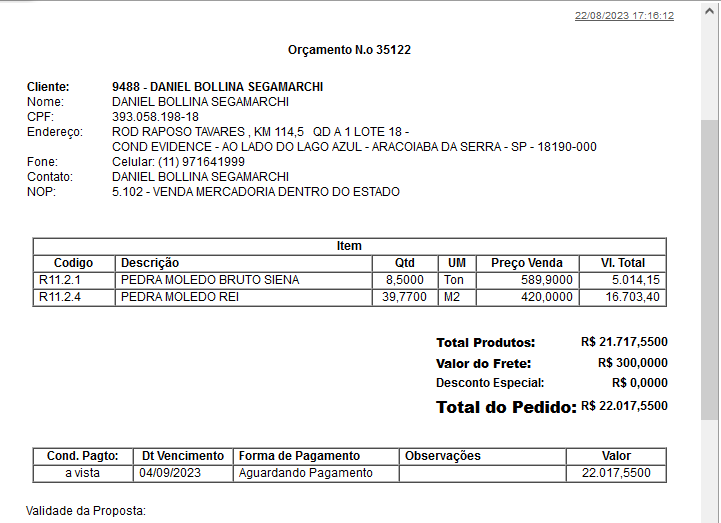Click the Preço Venda column header

pyautogui.click(x=526, y=263)
